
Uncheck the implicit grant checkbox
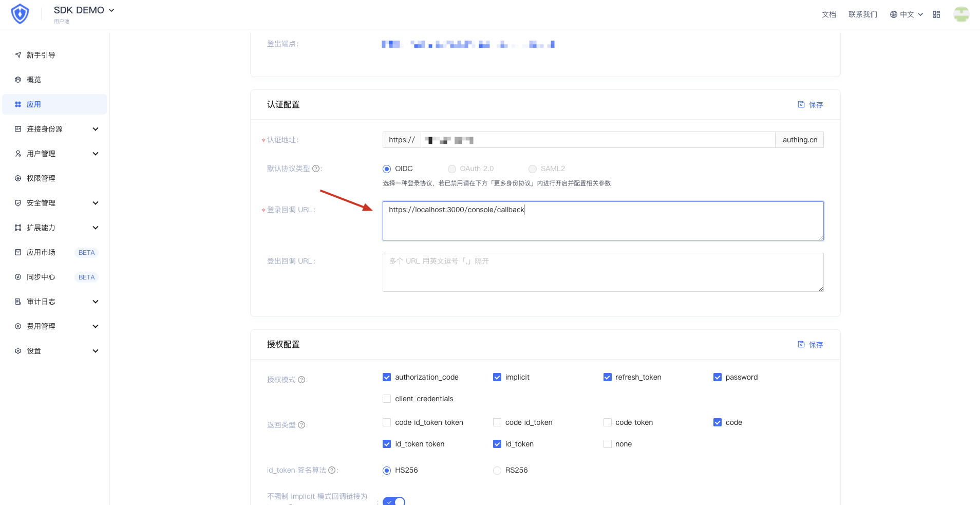tap(497, 377)
